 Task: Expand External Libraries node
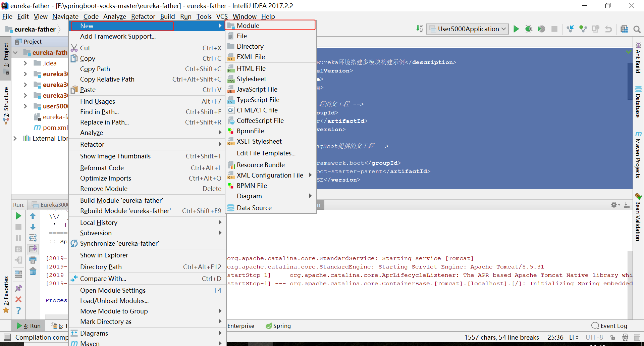[15, 138]
